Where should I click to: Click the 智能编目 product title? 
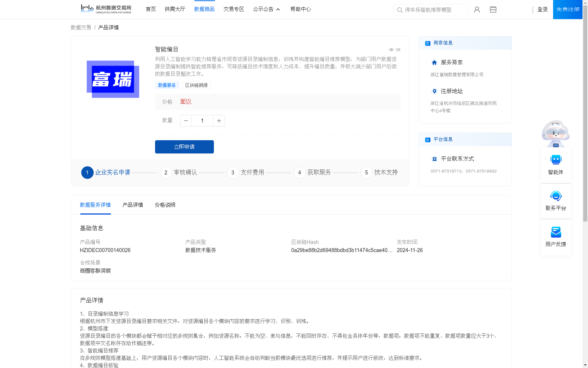tap(166, 49)
